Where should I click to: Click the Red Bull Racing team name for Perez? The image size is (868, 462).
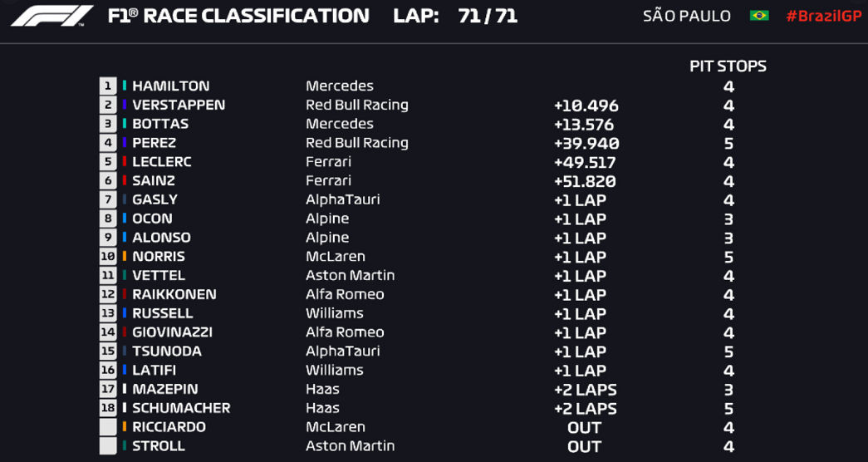357,143
